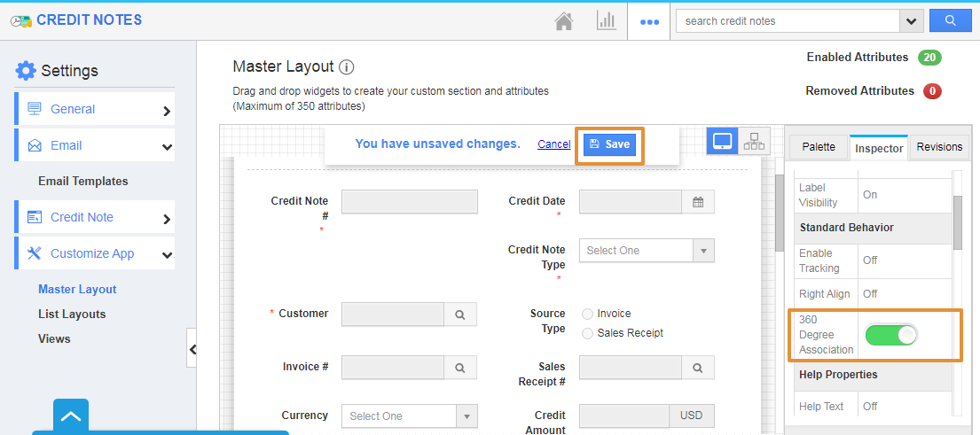
Task: Click the Credit Note # input field
Action: point(410,202)
